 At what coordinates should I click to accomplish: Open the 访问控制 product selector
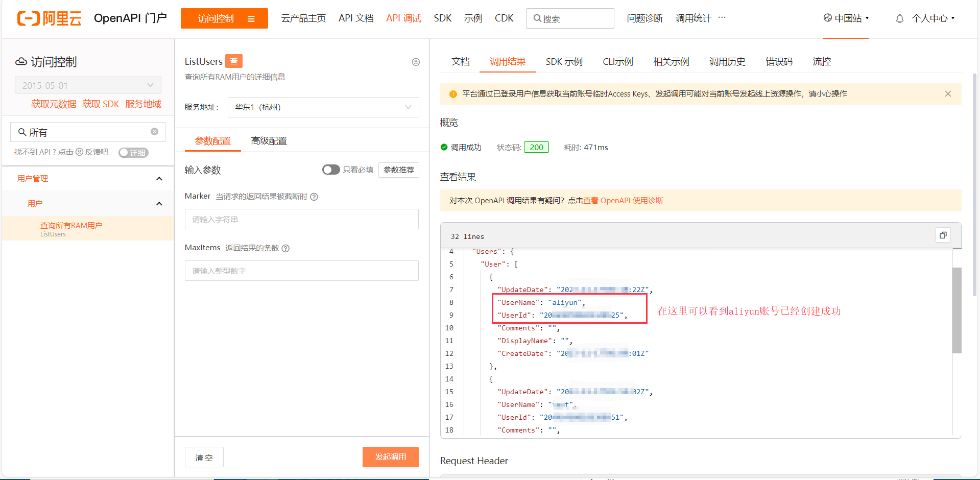224,18
